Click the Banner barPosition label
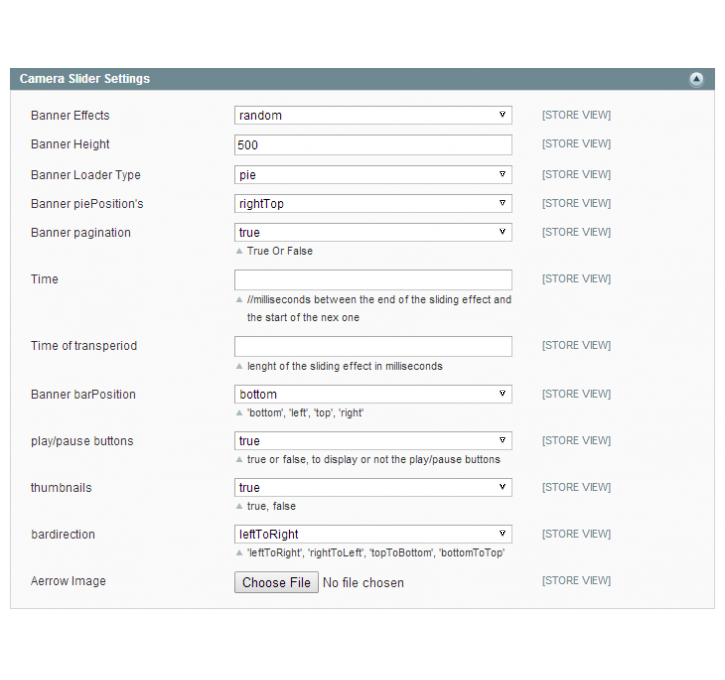Screen dimensions: 725x680 pos(83,394)
